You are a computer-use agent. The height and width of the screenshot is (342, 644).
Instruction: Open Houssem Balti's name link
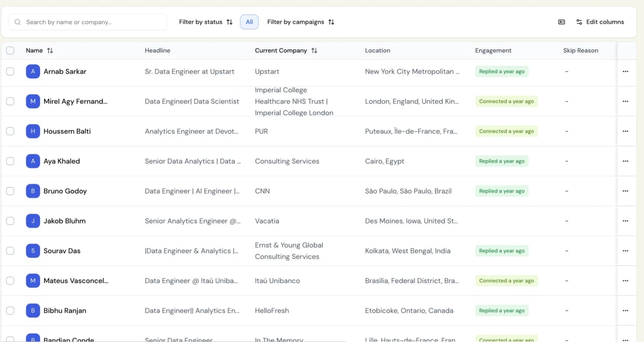(x=67, y=131)
